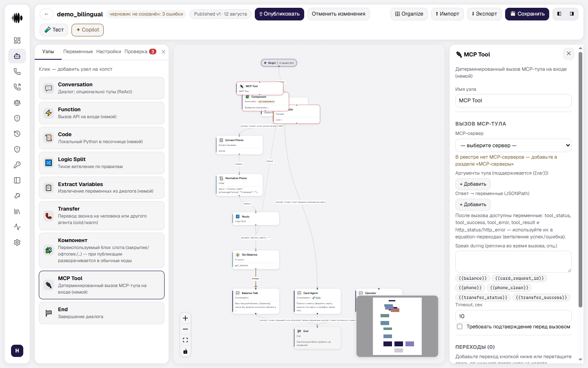Image resolution: width=588 pixels, height=368 pixels.
Task: Click the minimap overview thumbnail
Action: (x=397, y=326)
